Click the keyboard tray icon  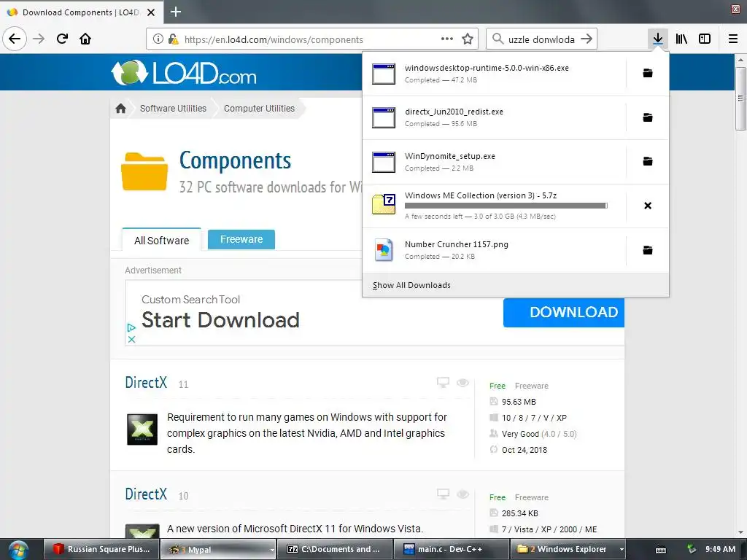661,550
